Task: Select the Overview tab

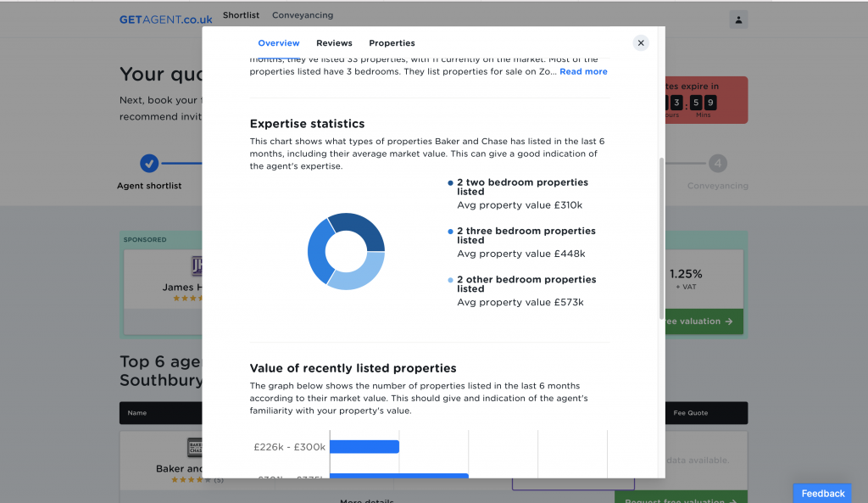Action: 279,43
